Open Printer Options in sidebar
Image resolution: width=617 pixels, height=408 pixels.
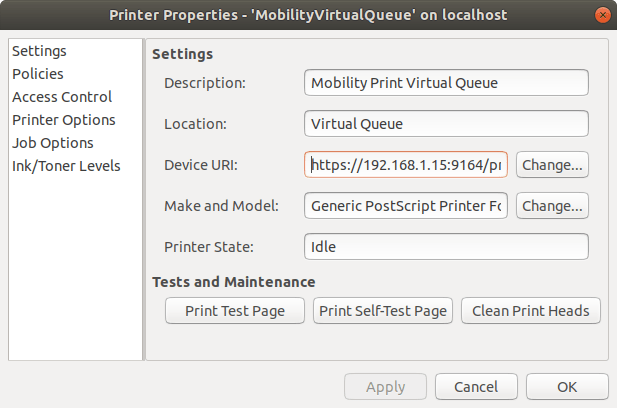click(75, 120)
